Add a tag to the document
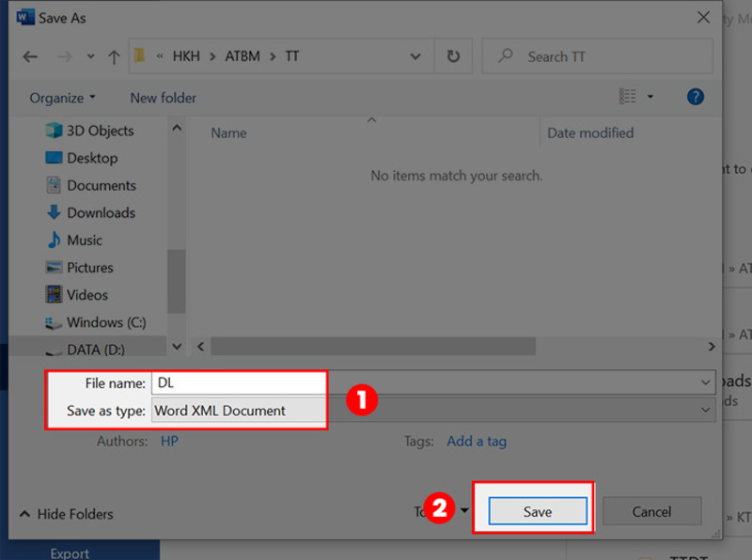The width and height of the screenshot is (752, 560). click(477, 441)
